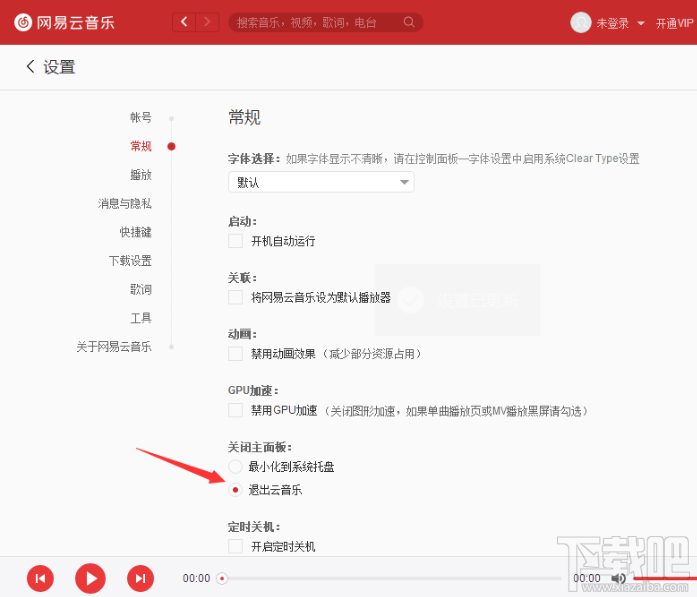Click the 开通VIP link

click(674, 23)
